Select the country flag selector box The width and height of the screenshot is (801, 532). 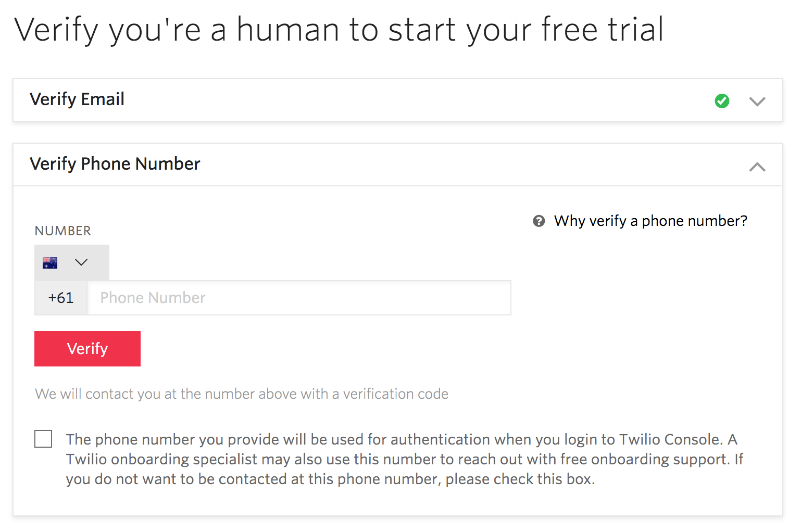72,263
